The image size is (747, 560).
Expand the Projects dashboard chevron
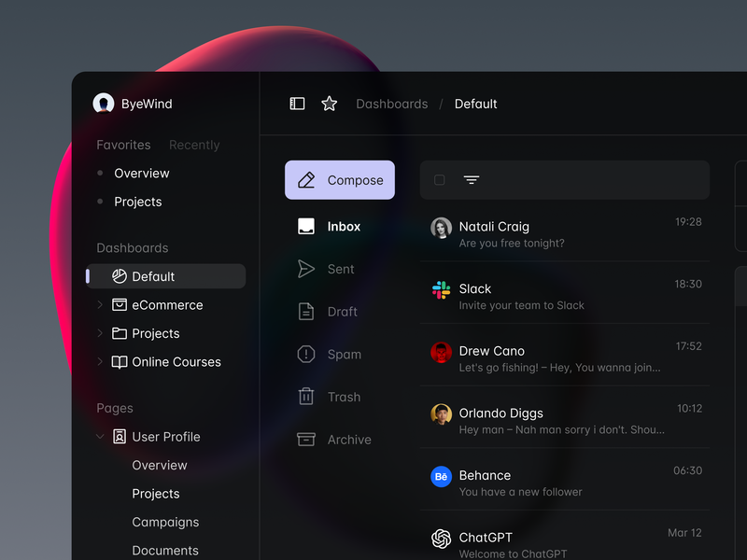click(x=100, y=333)
